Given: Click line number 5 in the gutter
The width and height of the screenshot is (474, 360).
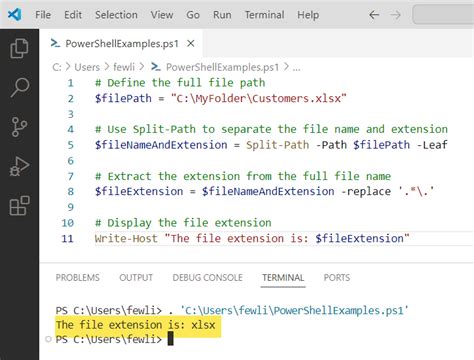Looking at the screenshot, I should click(x=70, y=145).
